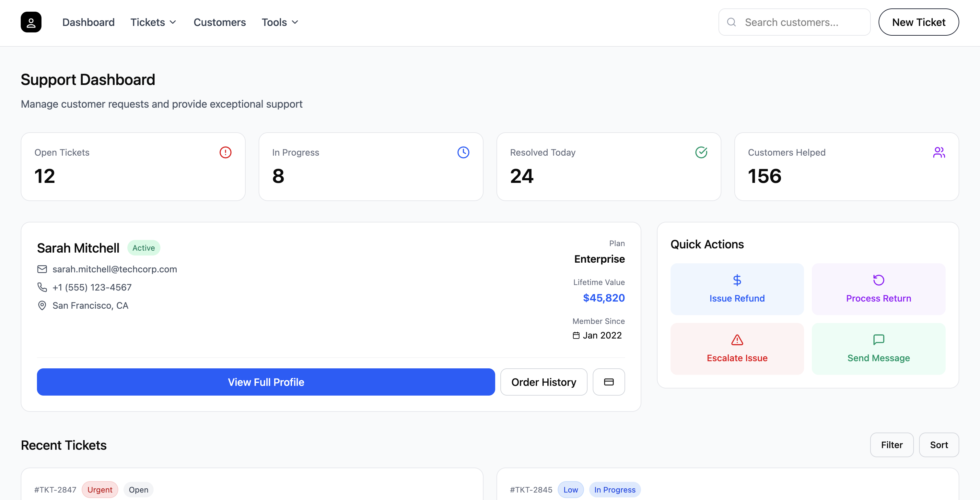Open Order History
Screen dimensions: 980x500
544,382
